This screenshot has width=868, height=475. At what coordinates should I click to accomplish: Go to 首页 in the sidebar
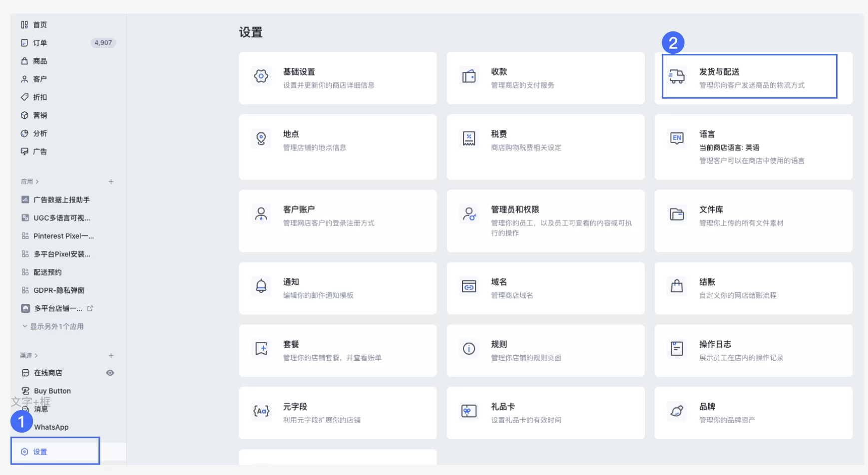click(x=40, y=24)
